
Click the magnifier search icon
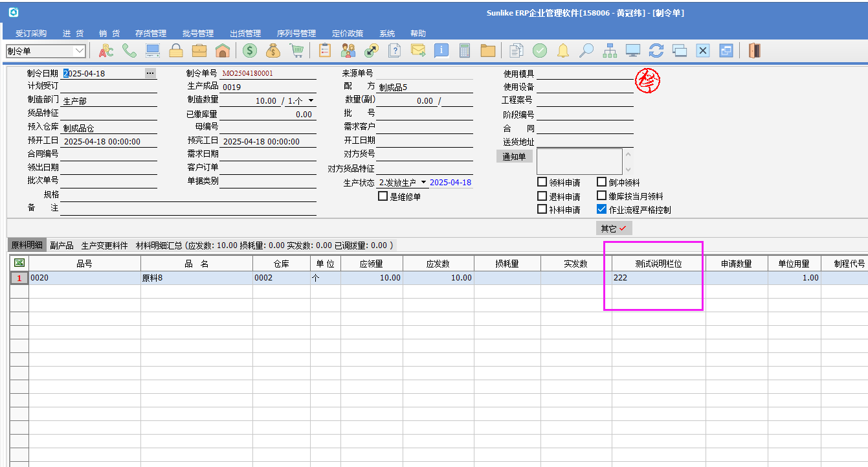586,51
